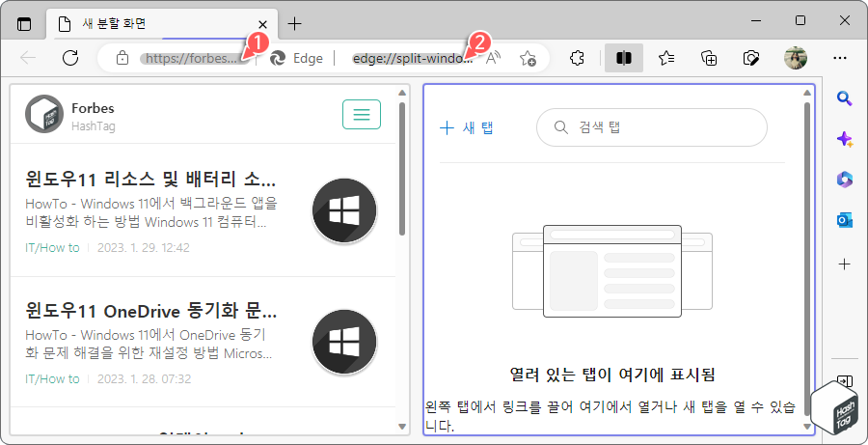Screen dimensions: 868x445
Task: Click the '2023. 1. 28. 07:32' date
Action: coord(144,379)
